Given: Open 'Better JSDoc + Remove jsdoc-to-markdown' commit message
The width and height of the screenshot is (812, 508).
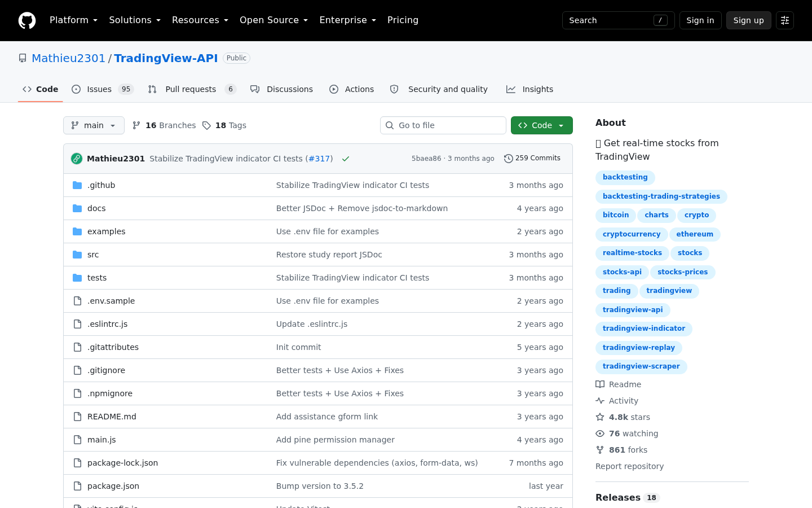Looking at the screenshot, I should click(x=362, y=208).
